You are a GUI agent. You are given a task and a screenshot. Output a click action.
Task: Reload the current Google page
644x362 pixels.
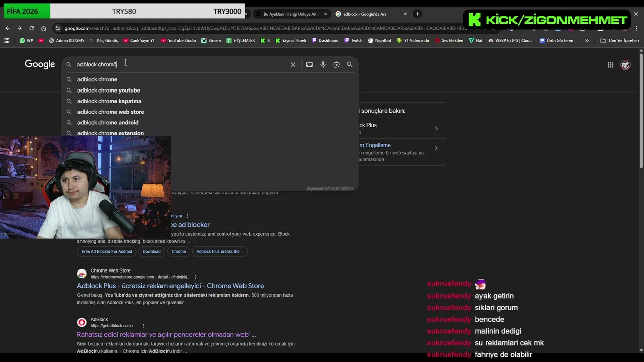click(31, 28)
